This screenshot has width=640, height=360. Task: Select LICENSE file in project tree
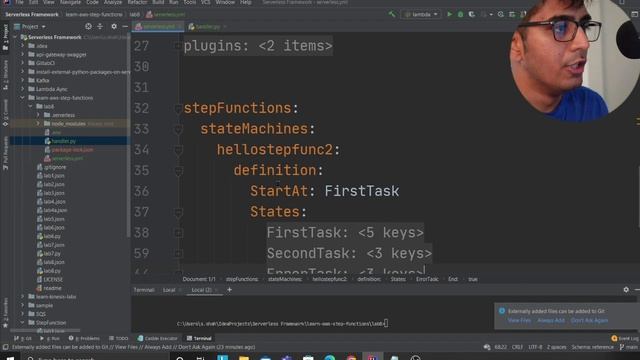53,280
